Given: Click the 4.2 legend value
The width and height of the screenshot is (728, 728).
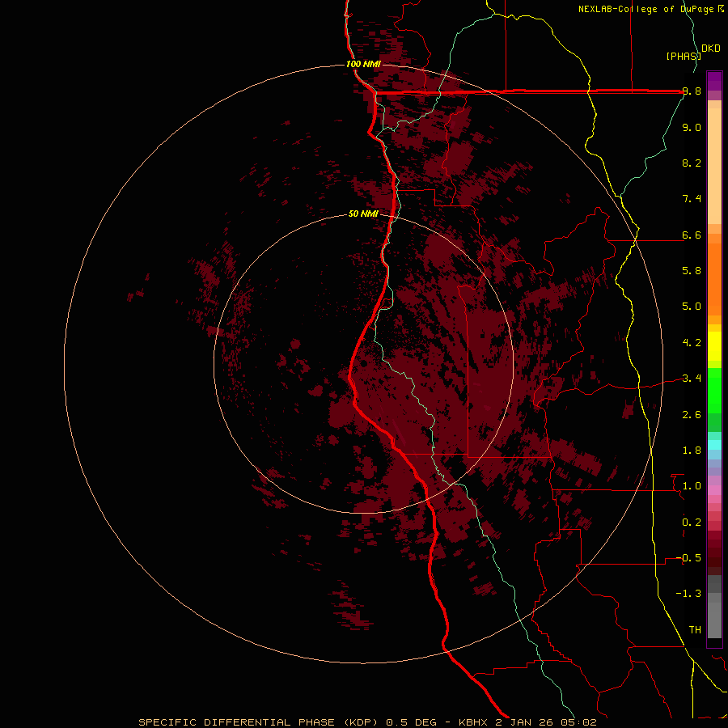Looking at the screenshot, I should [692, 343].
